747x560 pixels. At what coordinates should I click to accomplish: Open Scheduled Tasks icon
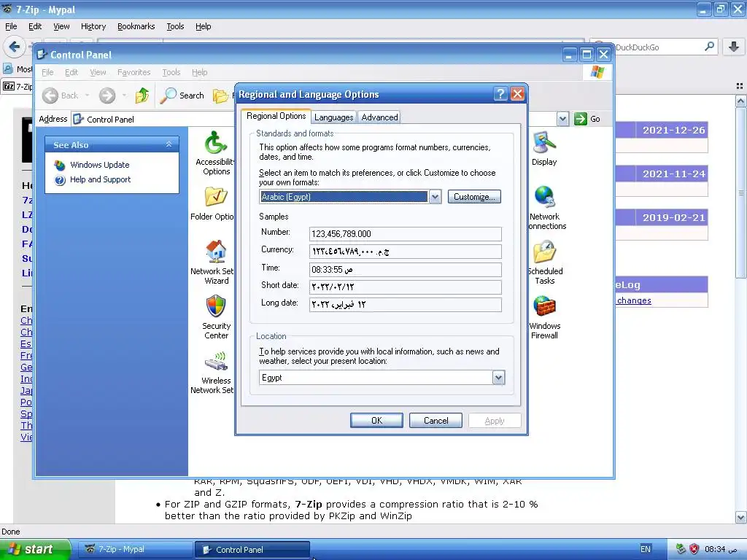pos(544,251)
